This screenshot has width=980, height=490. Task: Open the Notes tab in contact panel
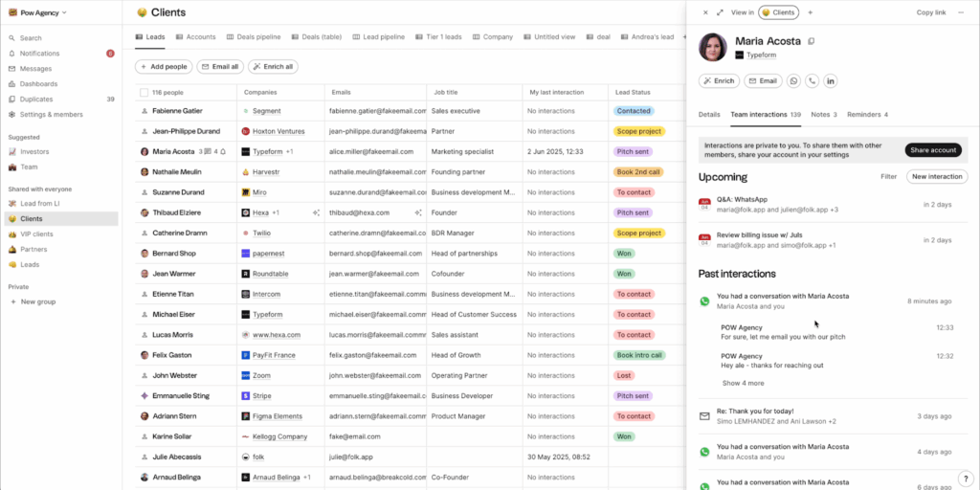coord(822,115)
